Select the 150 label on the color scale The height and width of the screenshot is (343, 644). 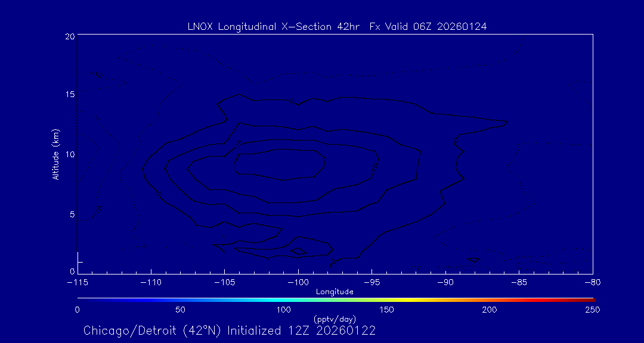(387, 310)
